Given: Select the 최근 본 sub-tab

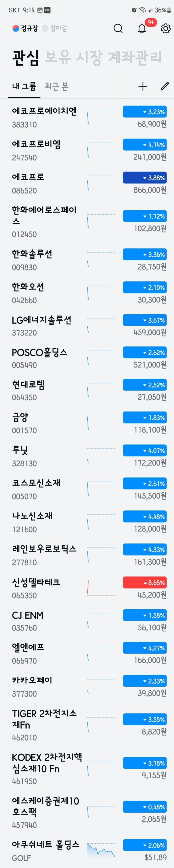Looking at the screenshot, I should 57,87.
